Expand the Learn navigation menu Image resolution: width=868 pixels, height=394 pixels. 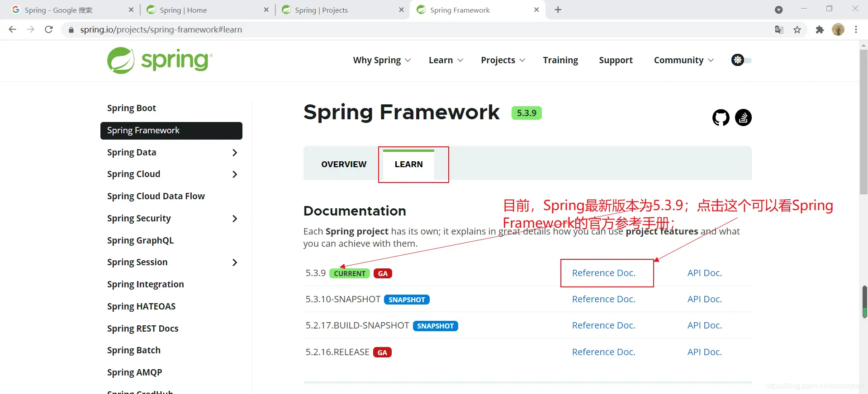coord(446,60)
